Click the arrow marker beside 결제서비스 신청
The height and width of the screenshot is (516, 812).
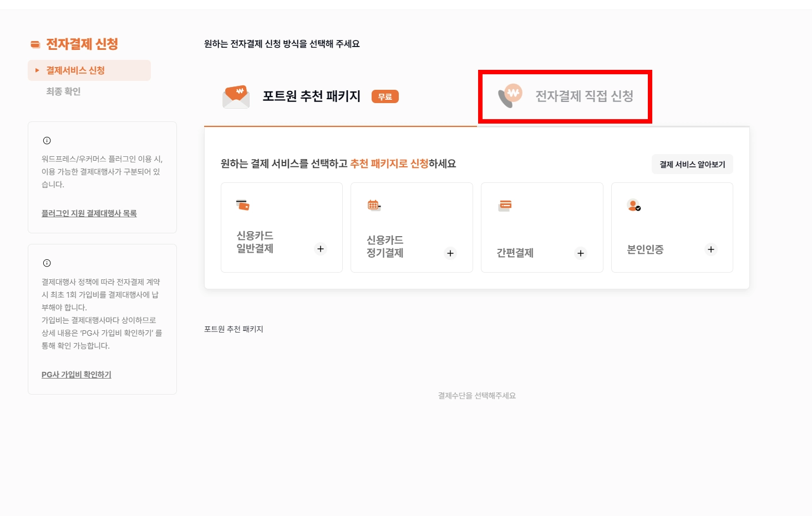pyautogui.click(x=37, y=70)
